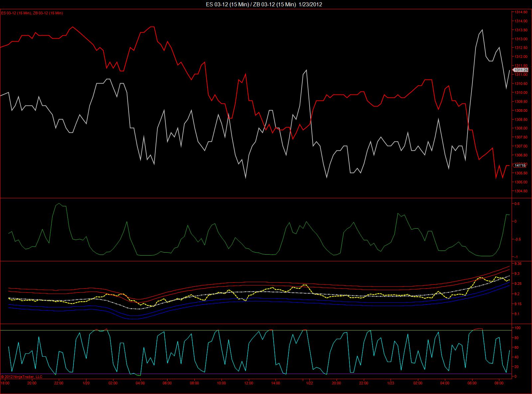
Task: Select the red ES 03-12, ZB 03-12 legend label
Action: 32,13
